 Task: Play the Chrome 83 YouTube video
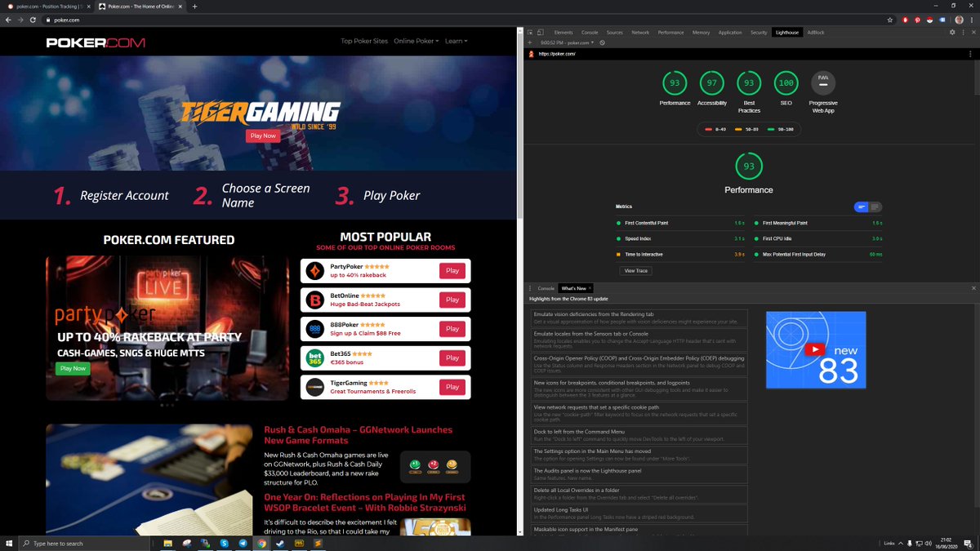coord(813,349)
